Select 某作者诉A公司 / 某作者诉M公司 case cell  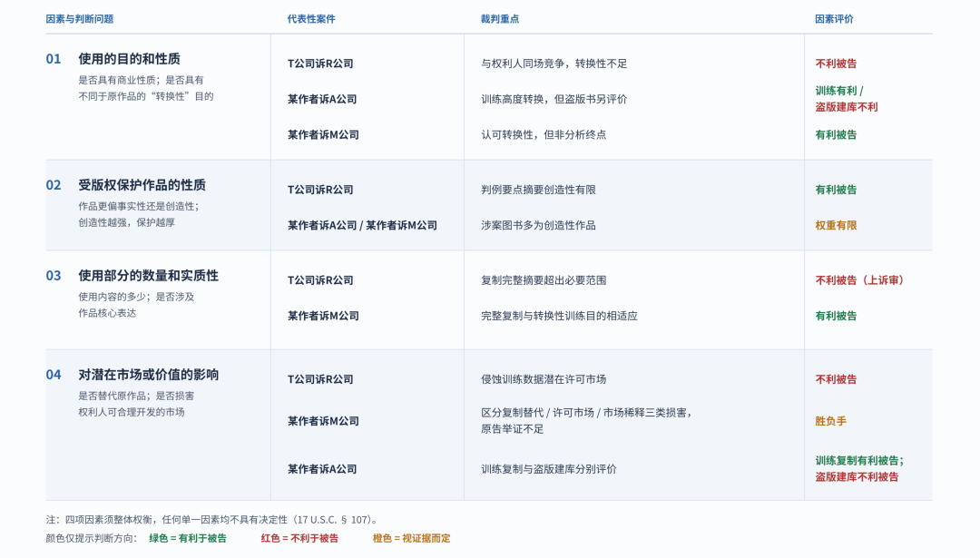pyautogui.click(x=362, y=226)
